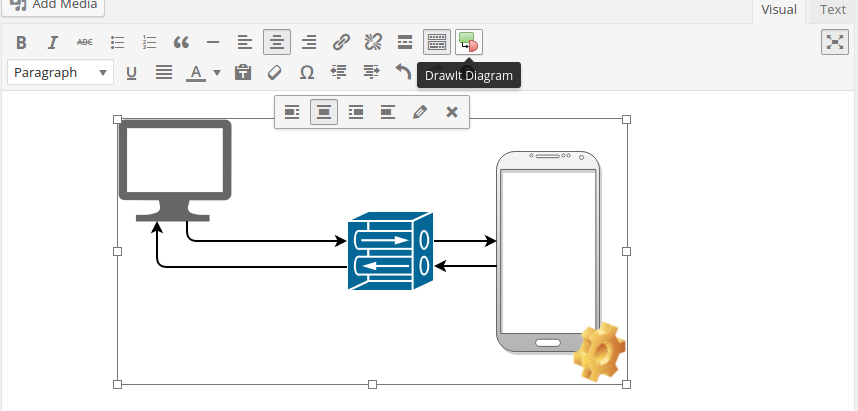Toggle Bold formatting

21,42
